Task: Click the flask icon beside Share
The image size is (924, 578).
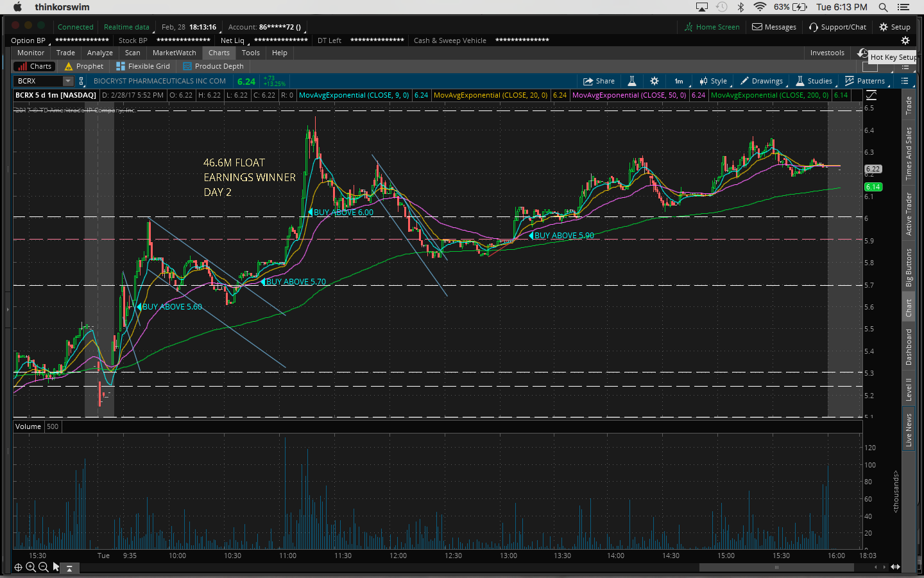Action: (632, 81)
